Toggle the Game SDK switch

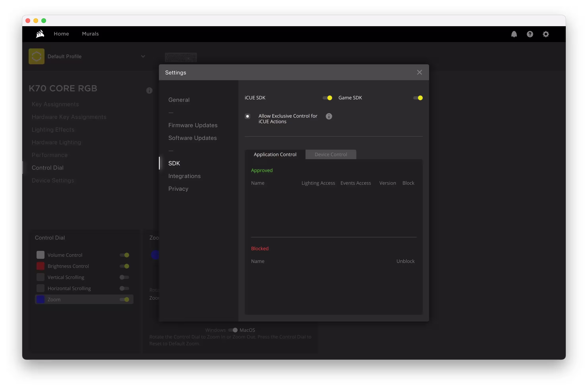point(418,98)
